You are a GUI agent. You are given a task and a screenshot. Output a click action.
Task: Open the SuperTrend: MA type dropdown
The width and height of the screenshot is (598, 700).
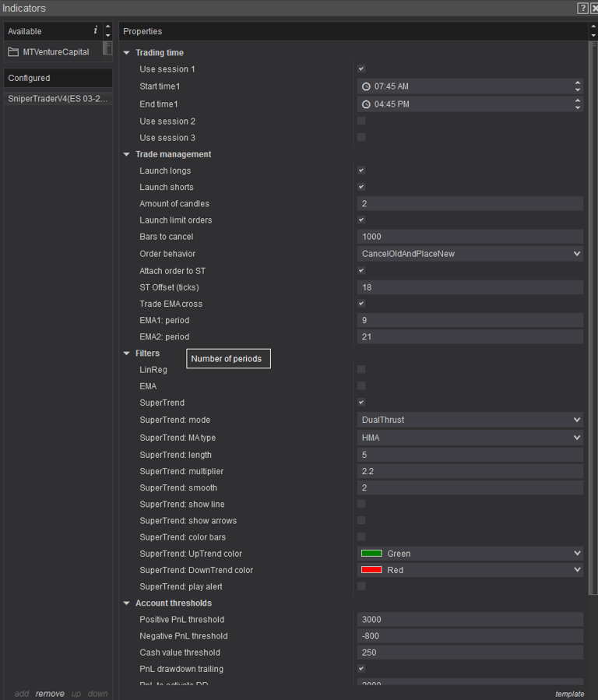470,438
